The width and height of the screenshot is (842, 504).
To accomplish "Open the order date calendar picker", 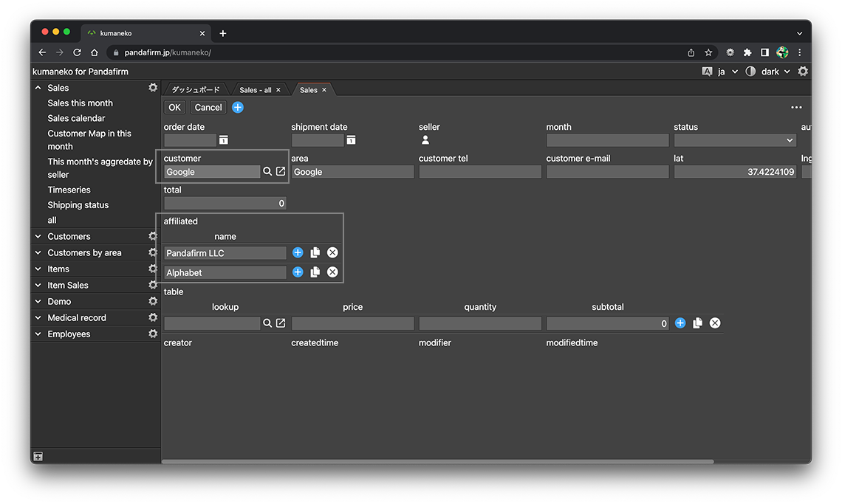I will [x=224, y=140].
